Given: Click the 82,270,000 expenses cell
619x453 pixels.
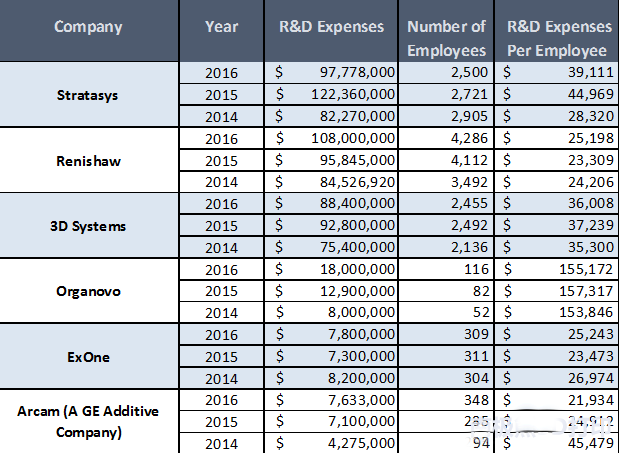Looking at the screenshot, I should click(331, 116).
